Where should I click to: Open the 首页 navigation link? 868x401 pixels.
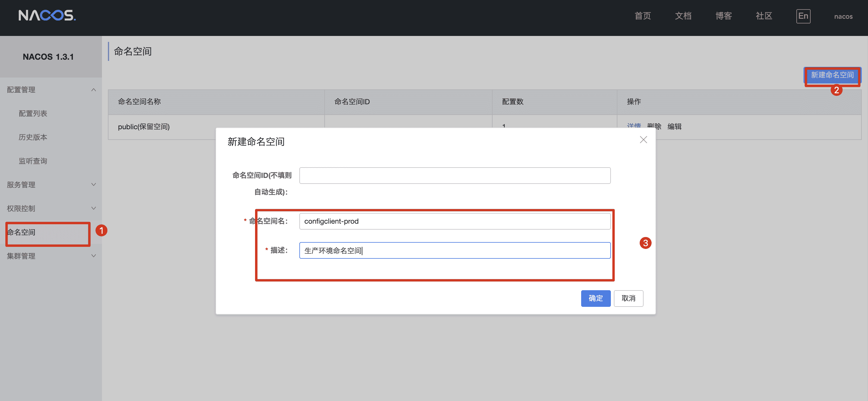click(642, 16)
